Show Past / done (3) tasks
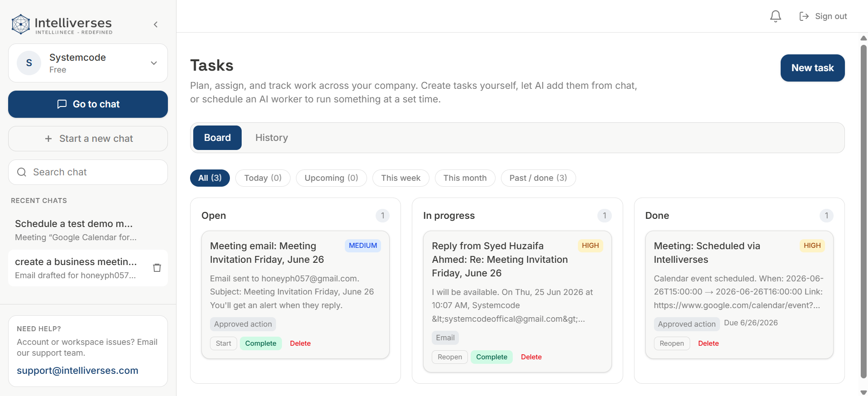868x396 pixels. (x=538, y=178)
